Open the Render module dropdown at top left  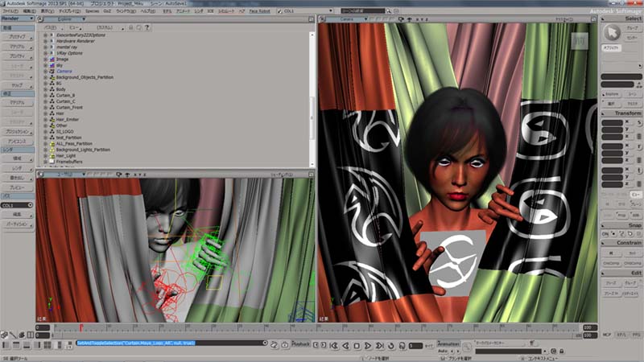coord(17,19)
